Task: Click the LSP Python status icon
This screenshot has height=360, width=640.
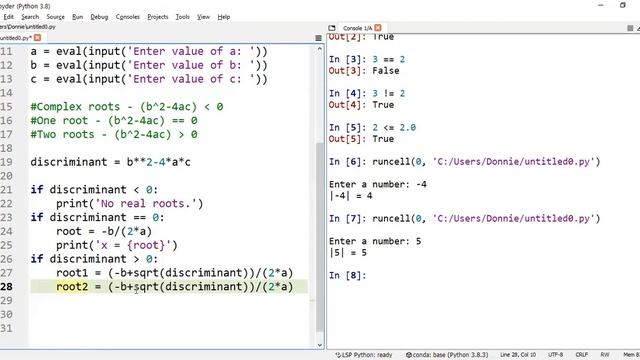Action: (338, 355)
